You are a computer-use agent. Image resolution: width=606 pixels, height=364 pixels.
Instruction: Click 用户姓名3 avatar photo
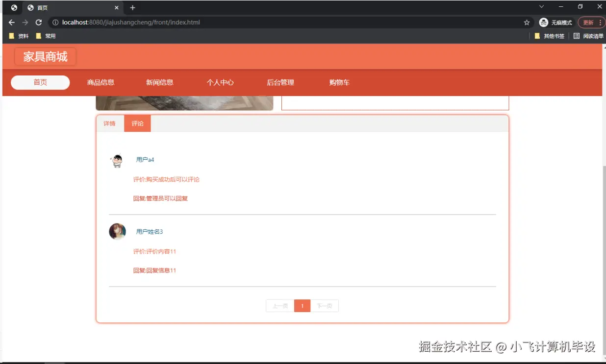[x=118, y=232]
